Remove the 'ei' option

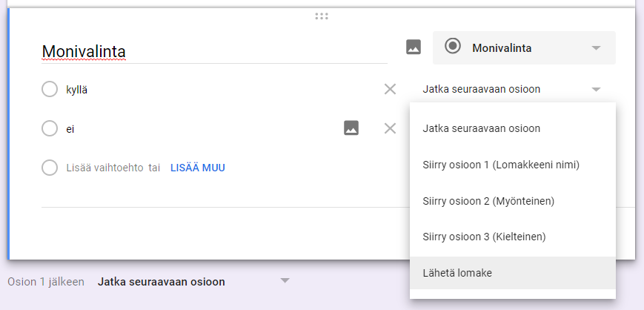[390, 128]
